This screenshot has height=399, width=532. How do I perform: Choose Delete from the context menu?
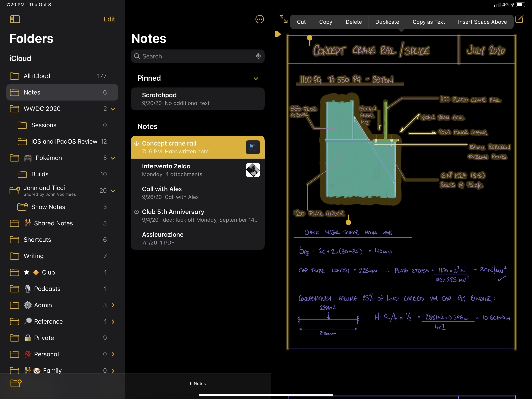click(x=354, y=22)
